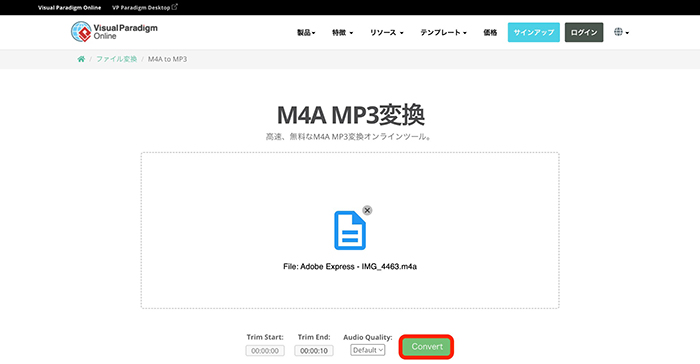Follow the ファイル変換 breadcrumb link
Image resolution: width=700 pixels, height=364 pixels.
coord(117,59)
